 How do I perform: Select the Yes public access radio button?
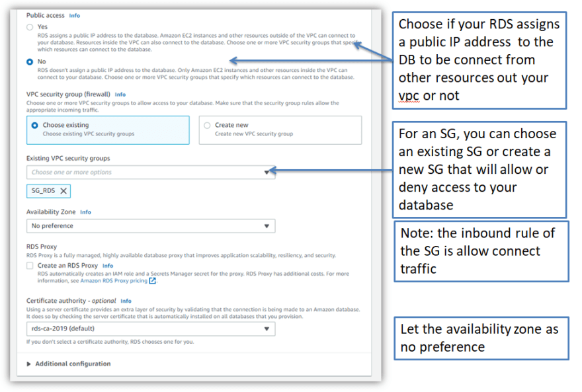30,27
